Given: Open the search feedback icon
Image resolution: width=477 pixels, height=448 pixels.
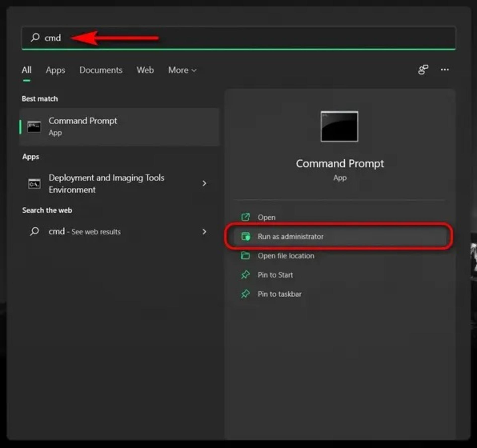Looking at the screenshot, I should pos(423,70).
